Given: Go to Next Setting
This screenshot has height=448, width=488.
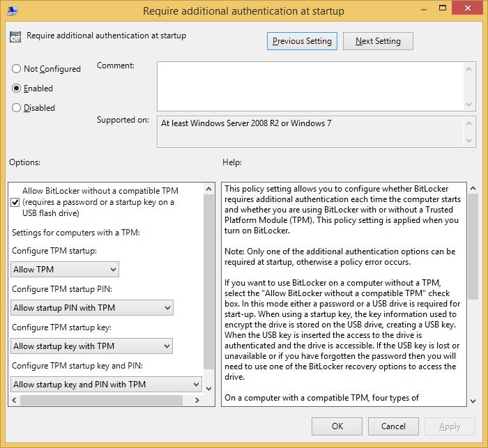Looking at the screenshot, I should tap(378, 41).
